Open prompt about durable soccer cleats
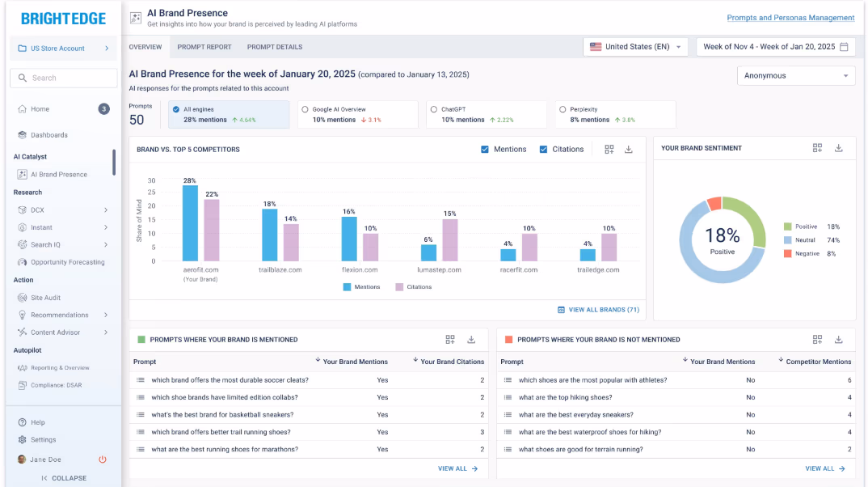 [230, 380]
